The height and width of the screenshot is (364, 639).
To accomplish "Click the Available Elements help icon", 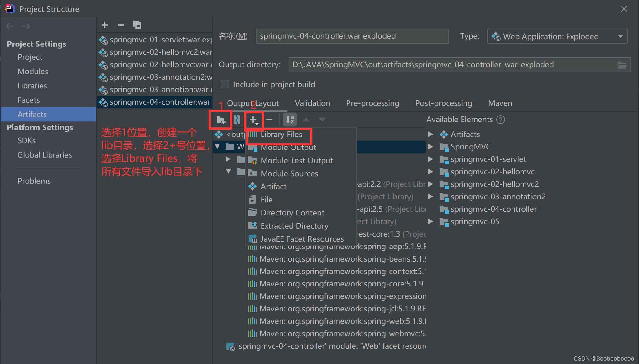I will pos(501,120).
